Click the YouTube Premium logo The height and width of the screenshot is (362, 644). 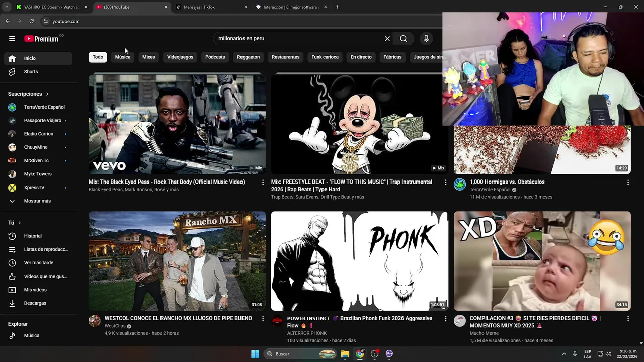pyautogui.click(x=41, y=39)
